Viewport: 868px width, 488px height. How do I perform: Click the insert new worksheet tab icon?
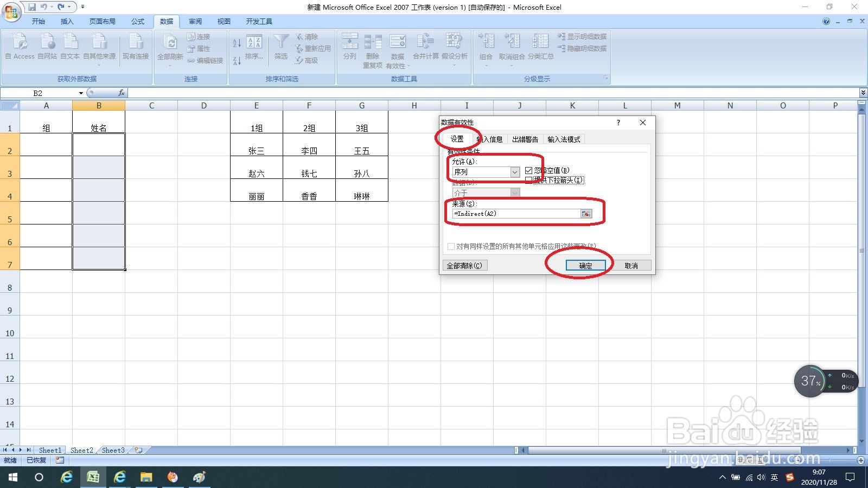[138, 450]
